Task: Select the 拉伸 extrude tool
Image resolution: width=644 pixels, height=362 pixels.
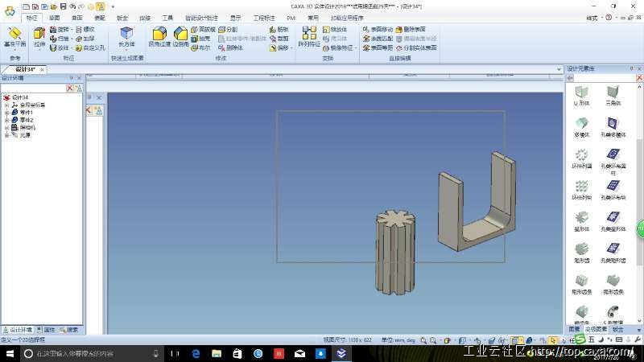Action: tap(39, 37)
